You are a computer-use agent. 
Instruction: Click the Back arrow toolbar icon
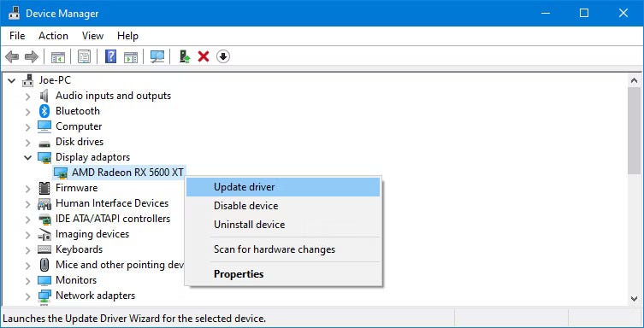click(x=12, y=56)
